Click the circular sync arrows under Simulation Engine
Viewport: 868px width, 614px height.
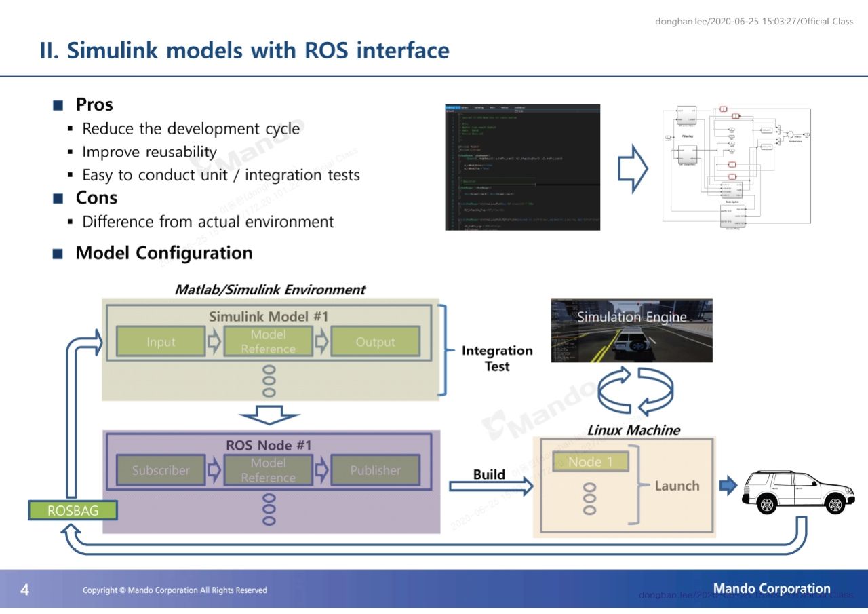635,391
